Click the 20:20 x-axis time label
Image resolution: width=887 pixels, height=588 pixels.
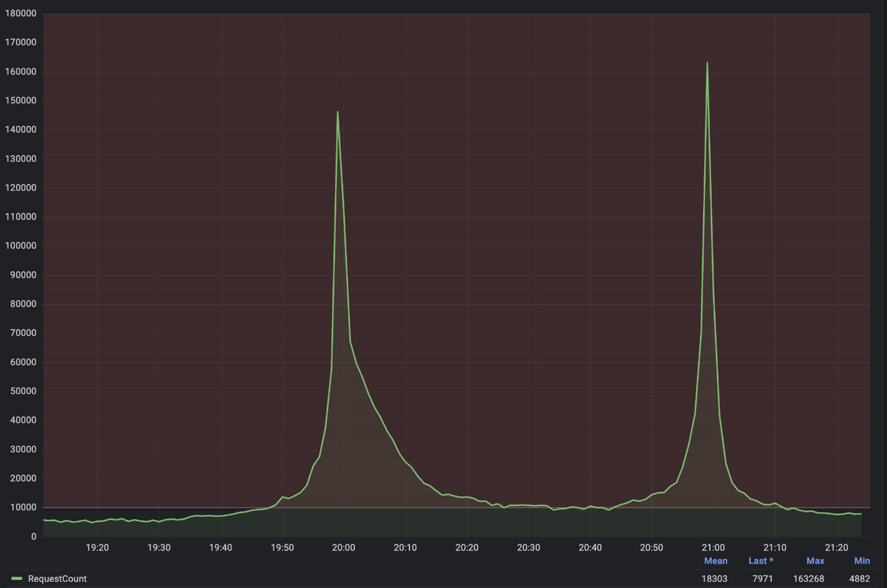click(x=467, y=548)
